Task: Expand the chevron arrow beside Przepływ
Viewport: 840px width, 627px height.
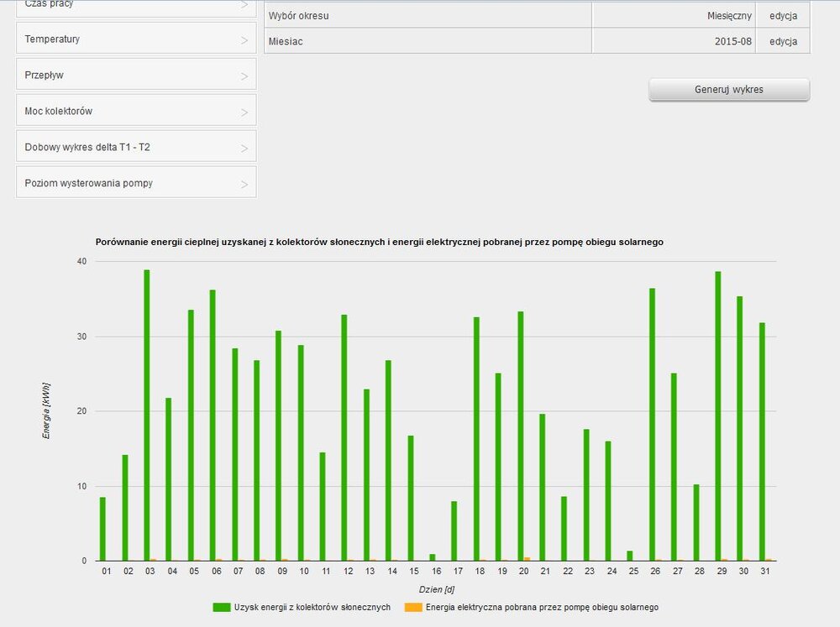Action: 244,76
